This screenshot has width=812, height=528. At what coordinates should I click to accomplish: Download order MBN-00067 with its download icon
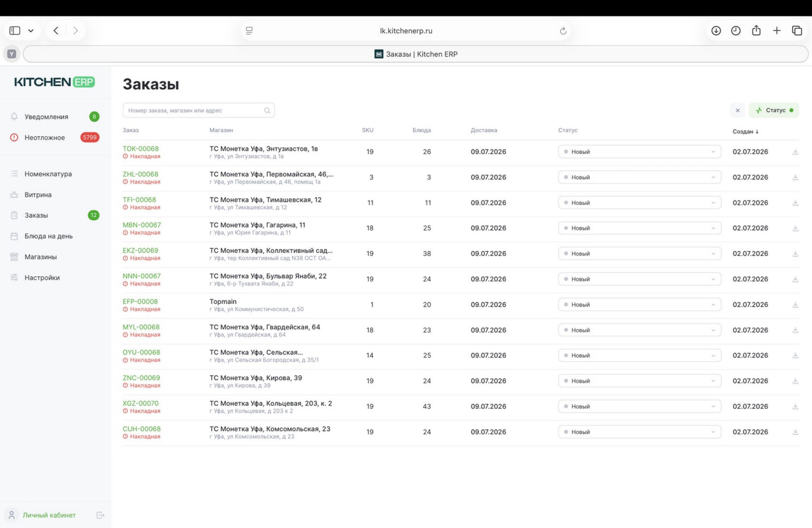click(x=795, y=228)
